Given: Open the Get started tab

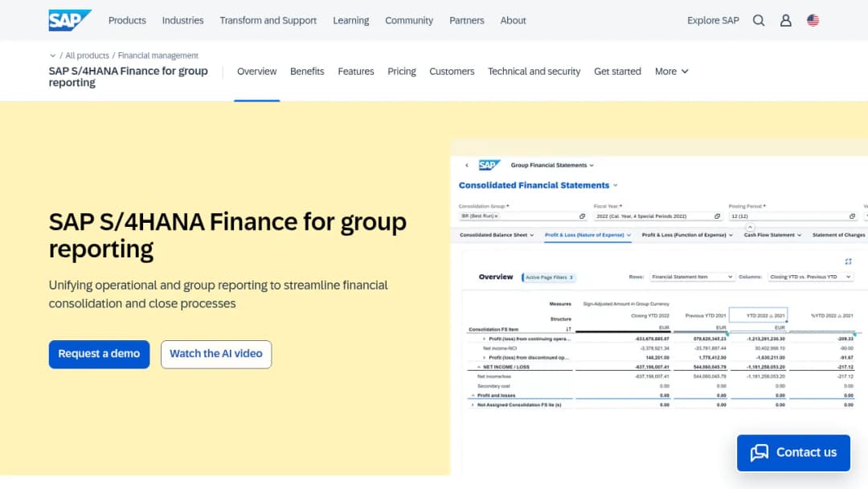Looking at the screenshot, I should 618,72.
